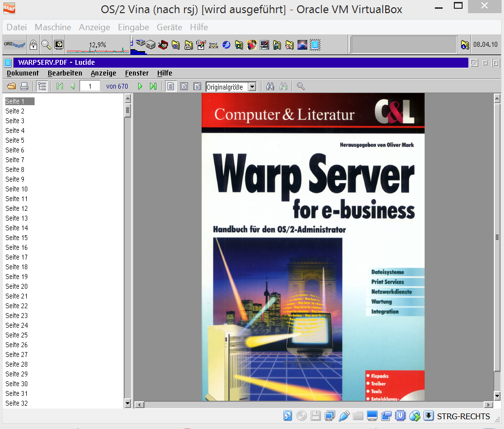Open the VirtualBox Eingabe menu

[133, 27]
